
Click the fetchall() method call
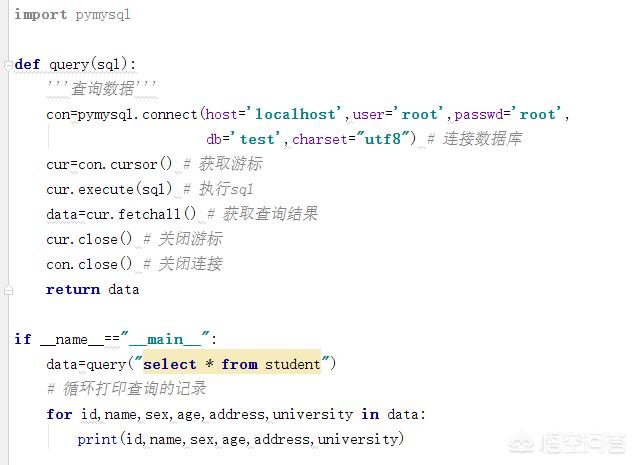pos(157,214)
